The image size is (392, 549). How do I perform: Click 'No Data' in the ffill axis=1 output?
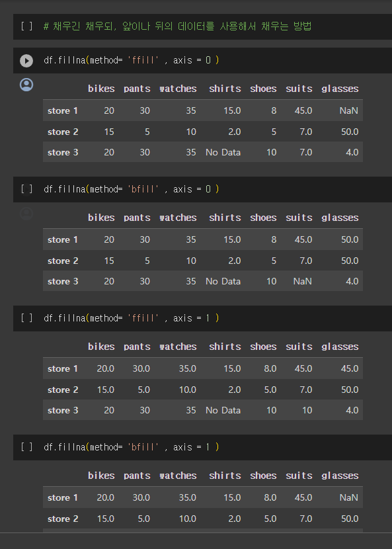point(223,410)
